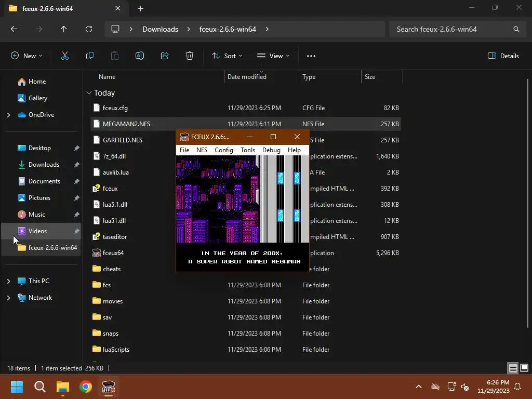Open the See more ellipsis menu
The width and height of the screenshot is (532, 399).
click(311, 56)
